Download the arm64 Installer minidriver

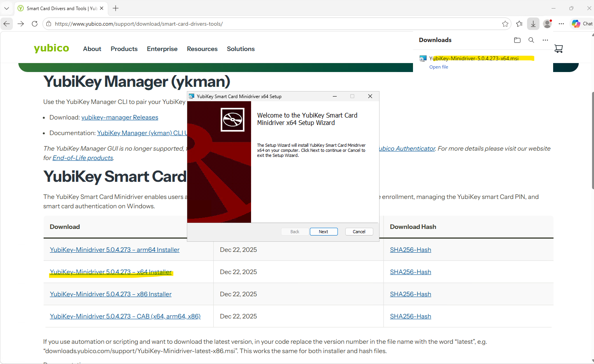(115, 250)
